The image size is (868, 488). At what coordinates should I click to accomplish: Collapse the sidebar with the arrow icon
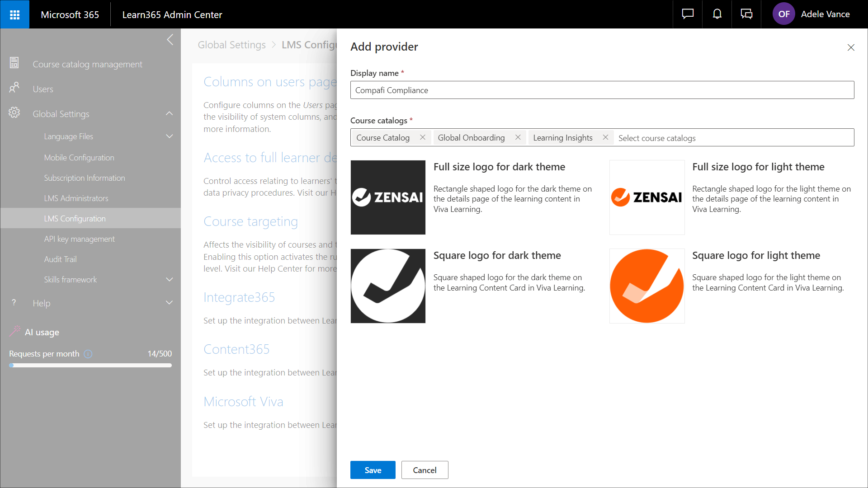[170, 40]
